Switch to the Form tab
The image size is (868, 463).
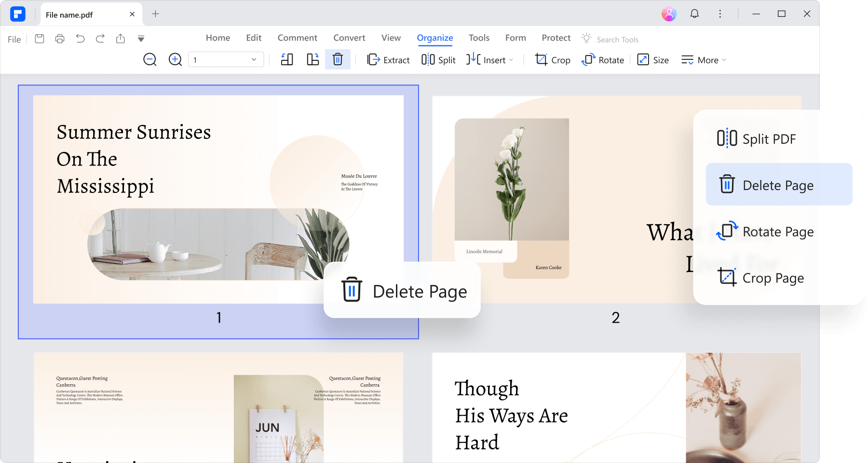point(515,38)
